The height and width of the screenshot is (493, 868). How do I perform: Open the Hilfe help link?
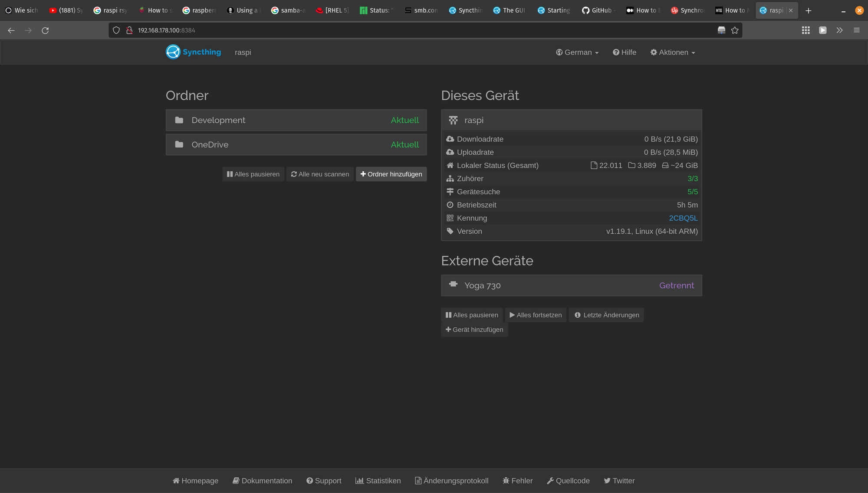pos(625,52)
